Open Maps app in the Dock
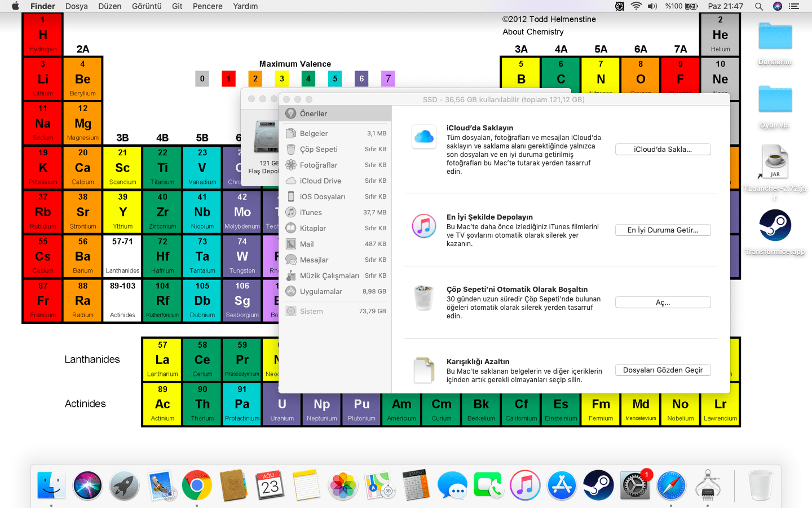This screenshot has width=812, height=508. pyautogui.click(x=379, y=485)
